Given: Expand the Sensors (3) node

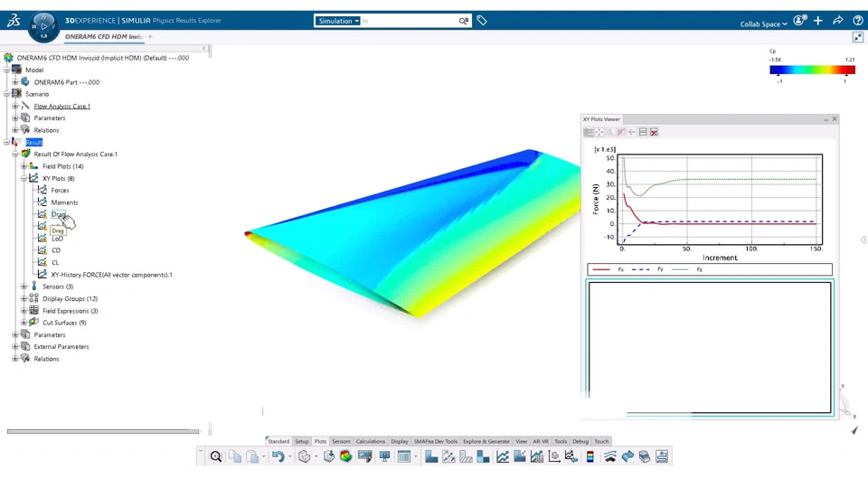Looking at the screenshot, I should pos(24,286).
